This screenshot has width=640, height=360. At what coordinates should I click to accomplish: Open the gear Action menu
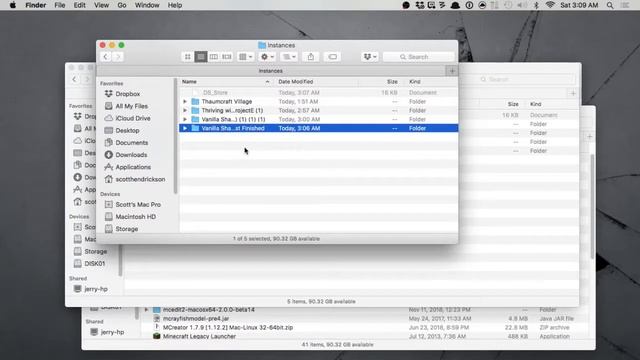267,57
